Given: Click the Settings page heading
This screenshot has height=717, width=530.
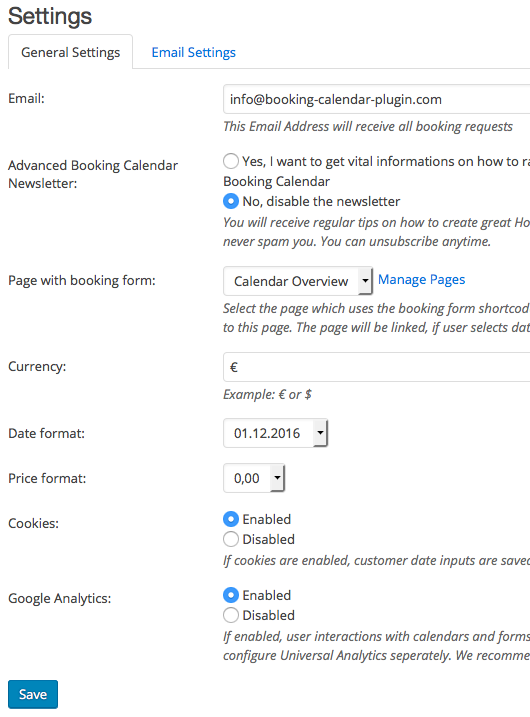Looking at the screenshot, I should click(x=50, y=16).
